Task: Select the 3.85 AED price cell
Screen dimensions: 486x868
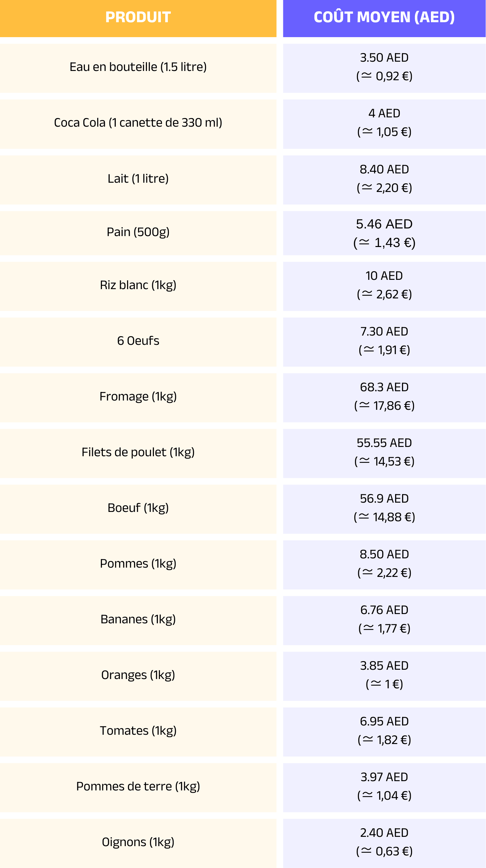Action: (x=384, y=675)
